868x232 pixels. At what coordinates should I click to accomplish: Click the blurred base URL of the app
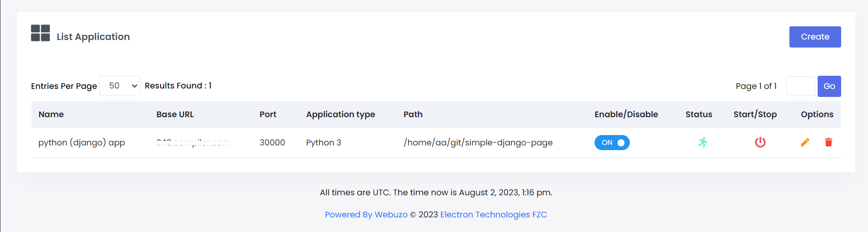[x=193, y=143]
